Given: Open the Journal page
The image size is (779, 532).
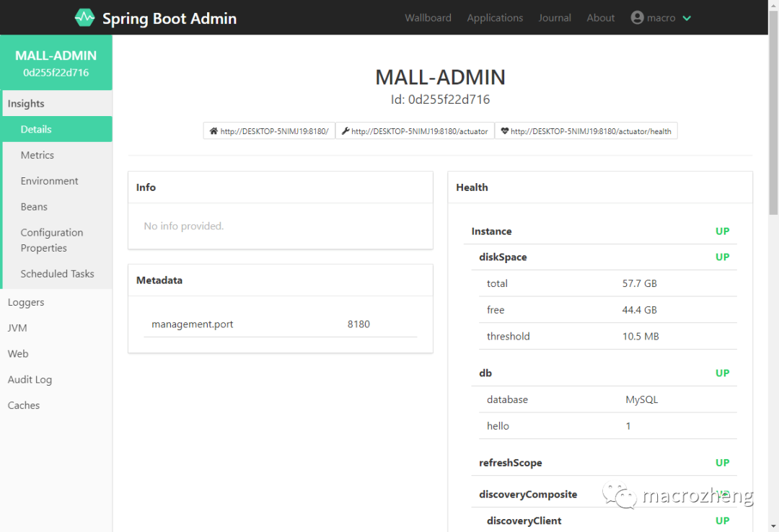Looking at the screenshot, I should click(555, 18).
